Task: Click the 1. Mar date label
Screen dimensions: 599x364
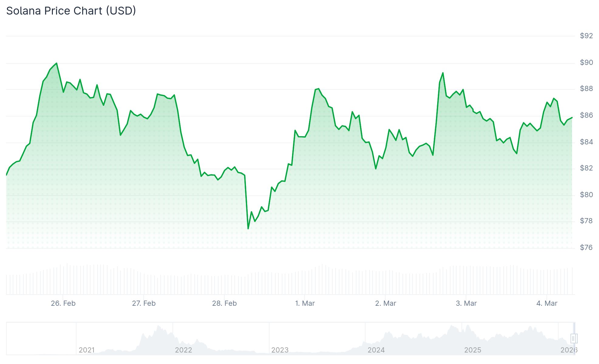Action: click(305, 303)
